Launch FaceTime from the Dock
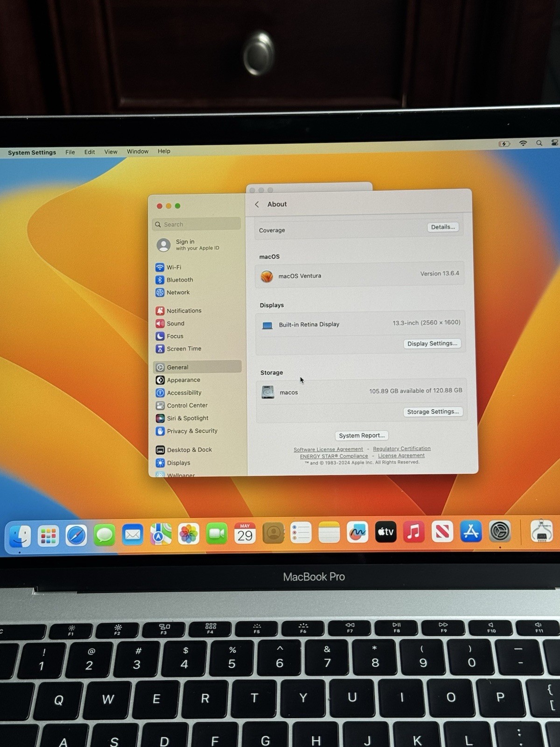This screenshot has height=747, width=560. click(217, 534)
